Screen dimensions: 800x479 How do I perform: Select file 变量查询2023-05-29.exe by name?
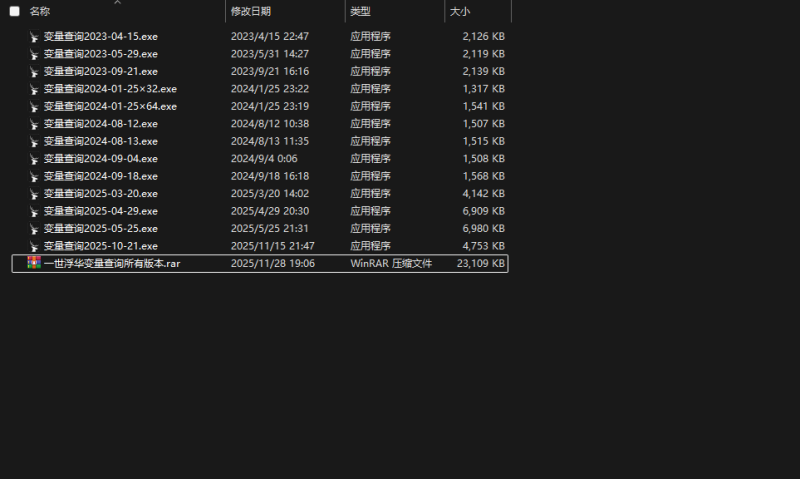click(x=100, y=54)
